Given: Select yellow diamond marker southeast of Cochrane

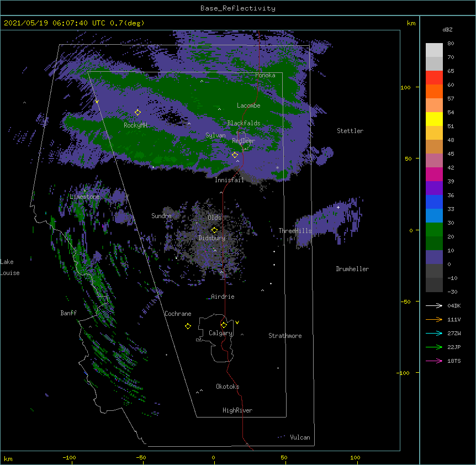Looking at the screenshot, I should (x=188, y=326).
